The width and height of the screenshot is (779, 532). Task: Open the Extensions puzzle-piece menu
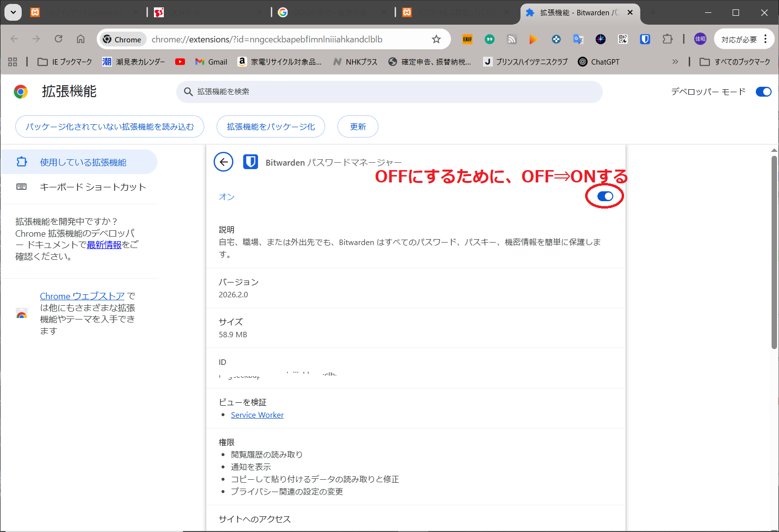(x=667, y=39)
